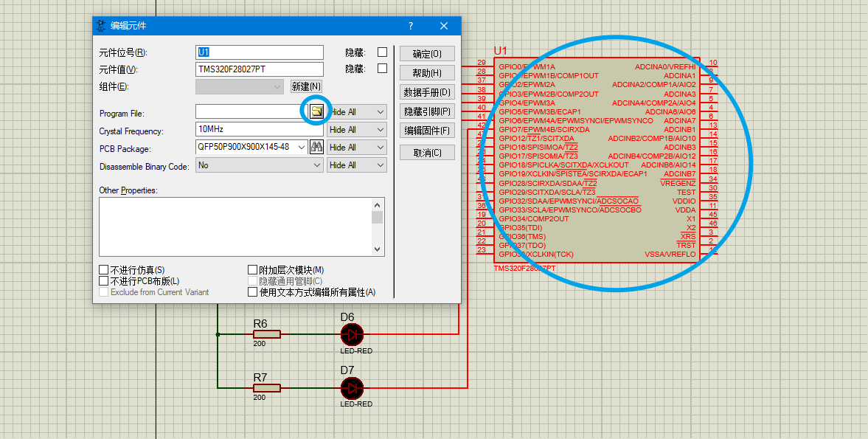Viewport: 868px width, 439px height.
Task: Click the 隐藏引脚(P) button
Action: point(426,111)
